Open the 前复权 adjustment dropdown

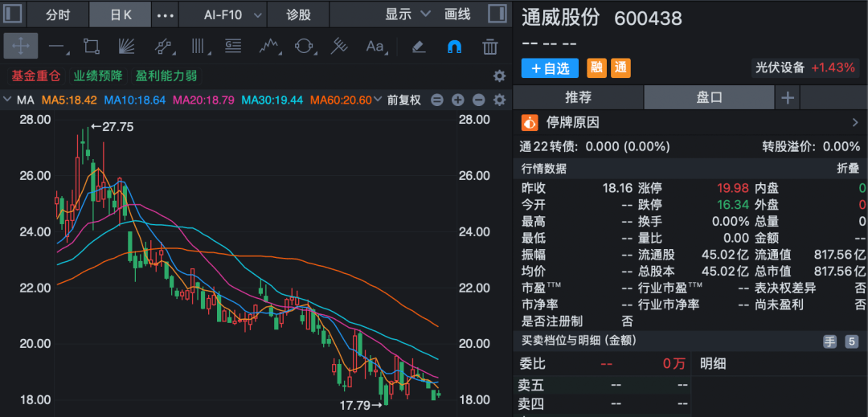pos(403,100)
